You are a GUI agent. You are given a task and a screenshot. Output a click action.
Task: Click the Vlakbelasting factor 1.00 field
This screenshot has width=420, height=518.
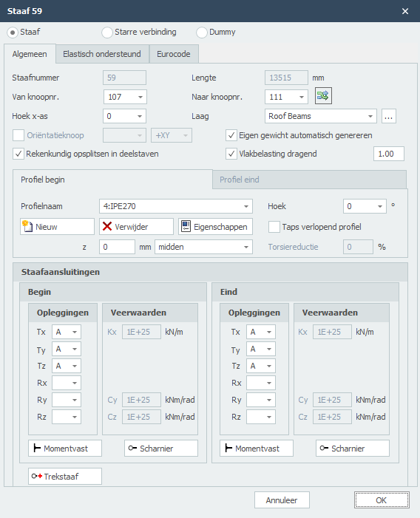[389, 154]
